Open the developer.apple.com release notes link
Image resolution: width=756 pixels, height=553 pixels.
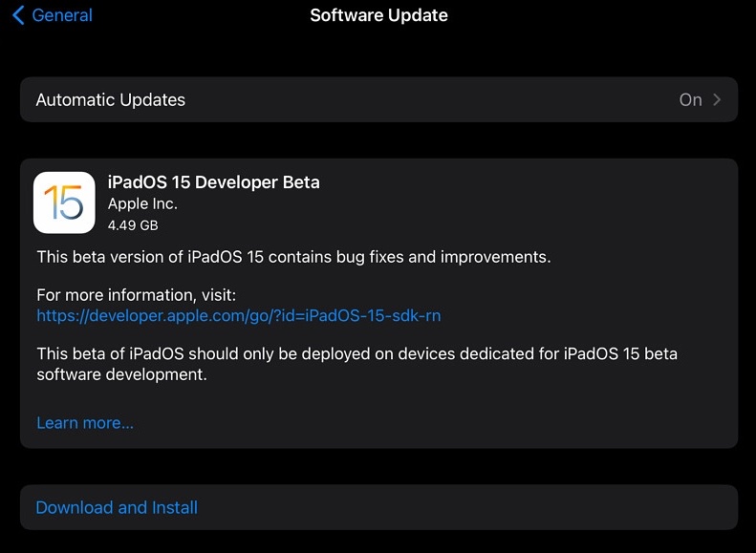click(x=238, y=315)
